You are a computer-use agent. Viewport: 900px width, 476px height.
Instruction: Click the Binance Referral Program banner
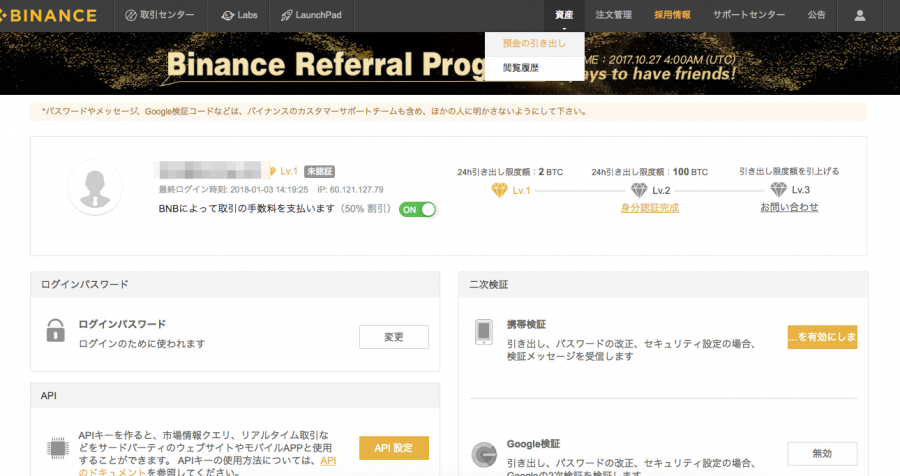450,64
